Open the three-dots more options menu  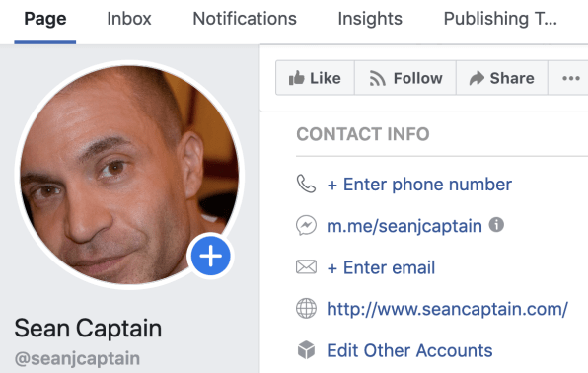[x=570, y=78]
